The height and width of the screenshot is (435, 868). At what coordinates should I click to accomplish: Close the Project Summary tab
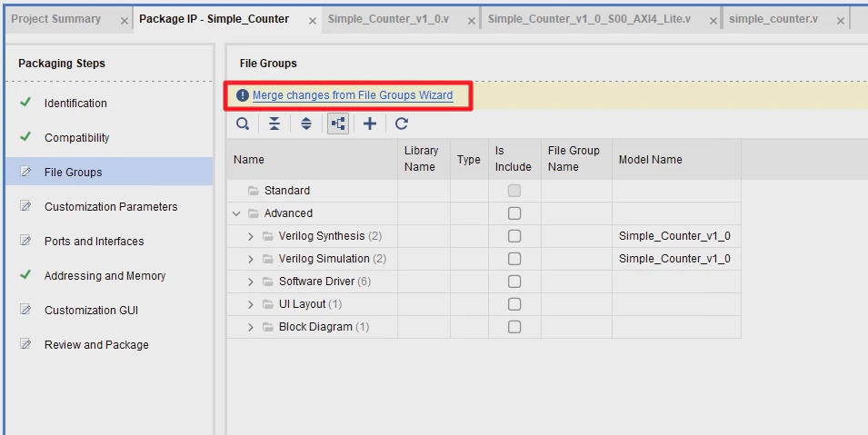124,21
